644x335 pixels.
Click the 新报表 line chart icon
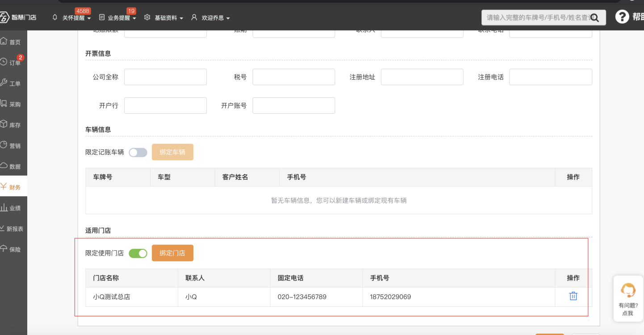click(x=2, y=228)
